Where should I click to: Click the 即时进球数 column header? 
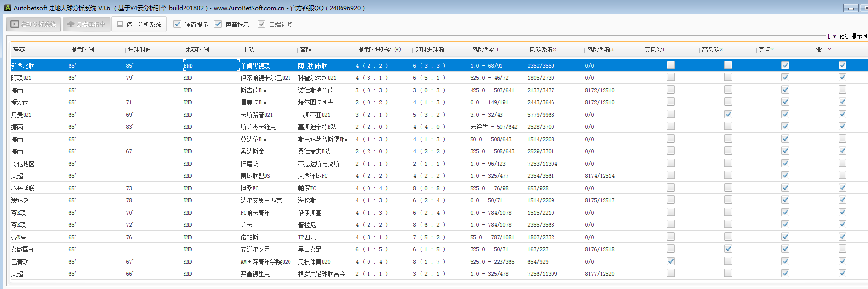[x=429, y=49]
